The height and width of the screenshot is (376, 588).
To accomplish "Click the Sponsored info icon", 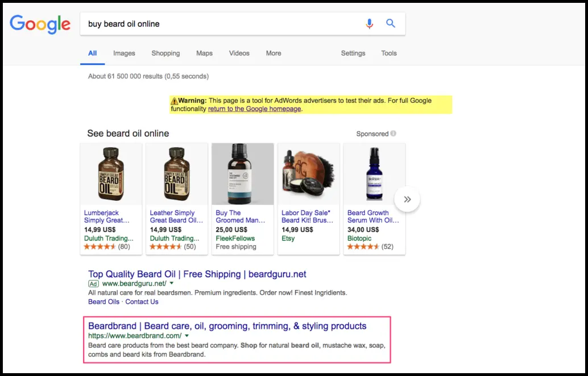I will (x=393, y=134).
